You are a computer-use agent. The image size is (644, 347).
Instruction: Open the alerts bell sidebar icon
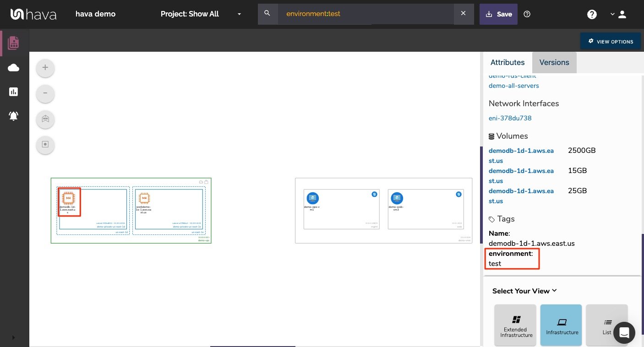[x=14, y=116]
